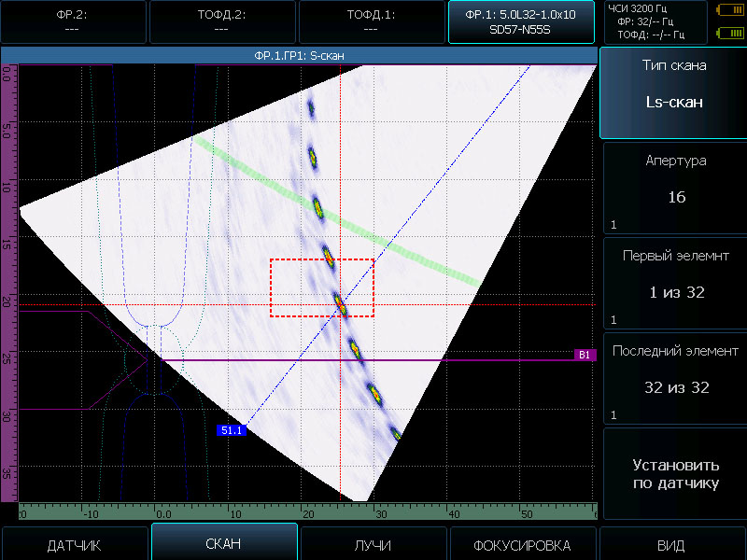Switch to the ФР.2 channel tab

click(x=73, y=21)
